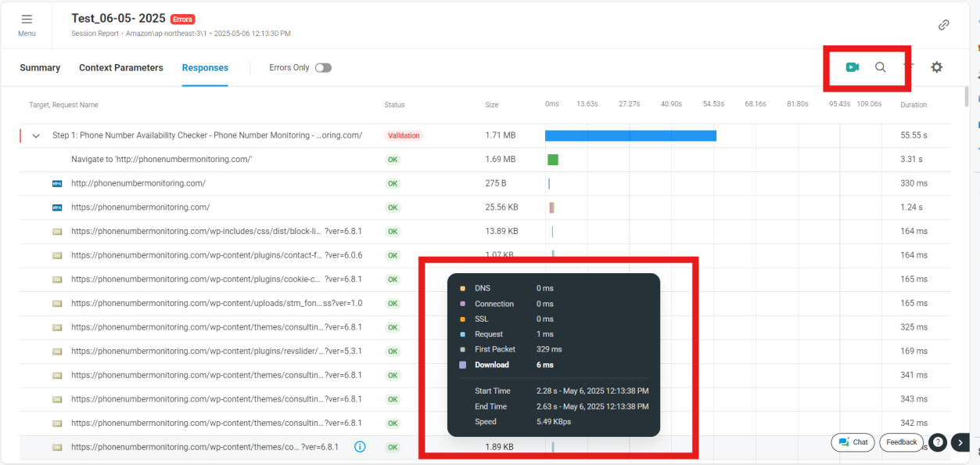Click the 1.24 s duration value
The height and width of the screenshot is (465, 980).
(x=912, y=207)
